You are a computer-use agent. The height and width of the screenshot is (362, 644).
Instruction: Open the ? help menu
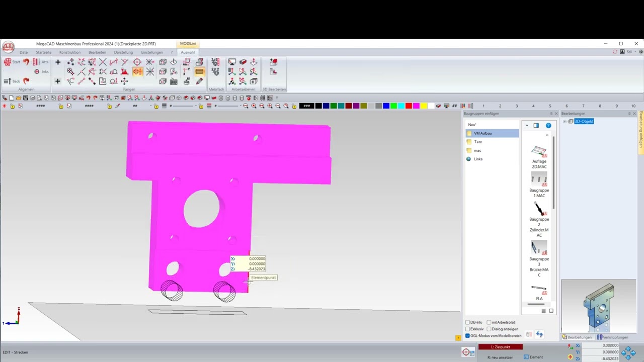tap(172, 52)
